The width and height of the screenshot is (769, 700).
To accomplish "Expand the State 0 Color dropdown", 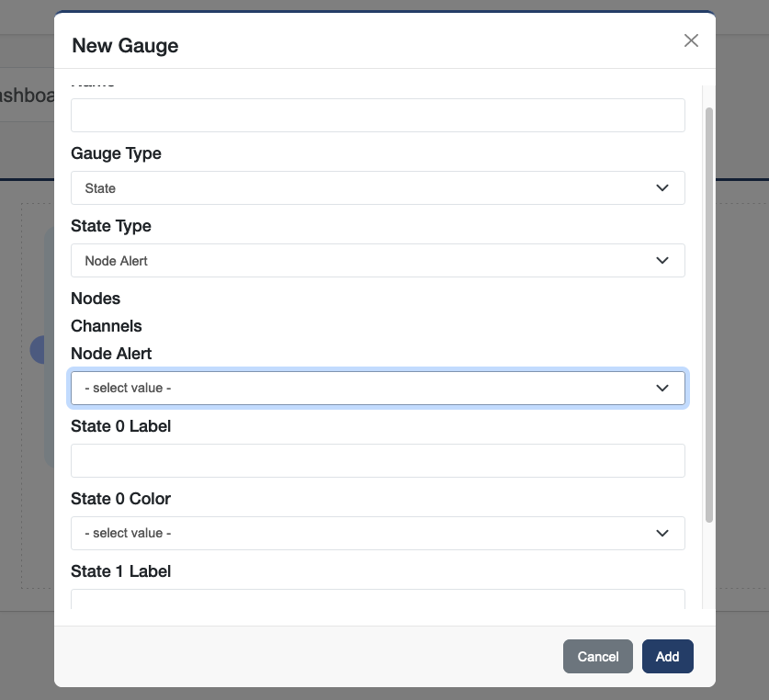I will [x=377, y=533].
